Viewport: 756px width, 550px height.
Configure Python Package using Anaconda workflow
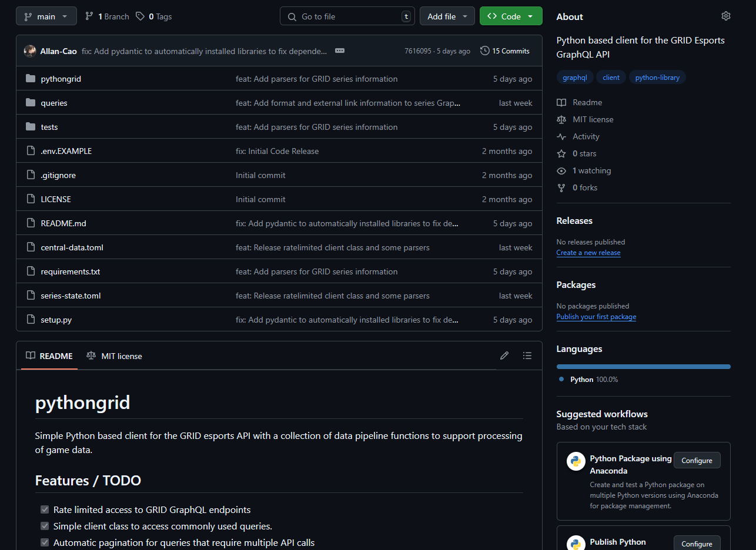pos(697,461)
